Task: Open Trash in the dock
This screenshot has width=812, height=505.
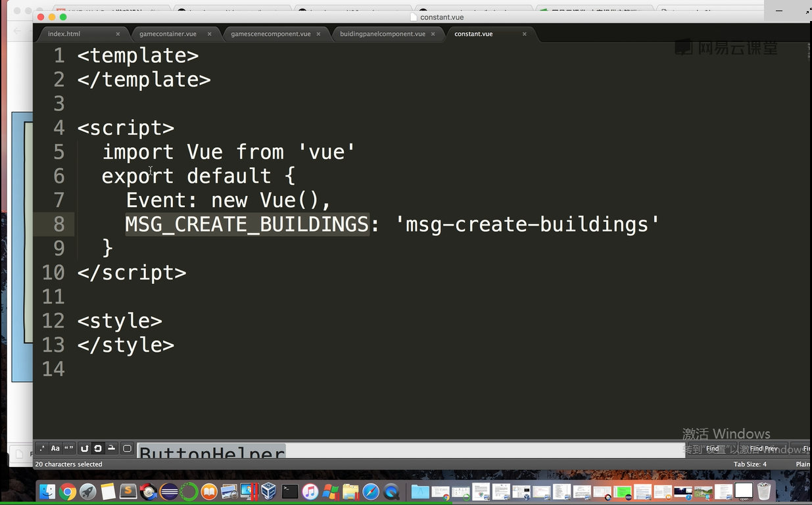Action: click(x=764, y=492)
